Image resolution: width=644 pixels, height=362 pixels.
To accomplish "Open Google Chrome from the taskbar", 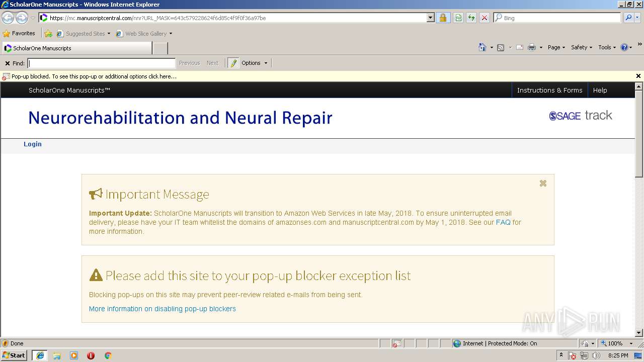I will 108,355.
